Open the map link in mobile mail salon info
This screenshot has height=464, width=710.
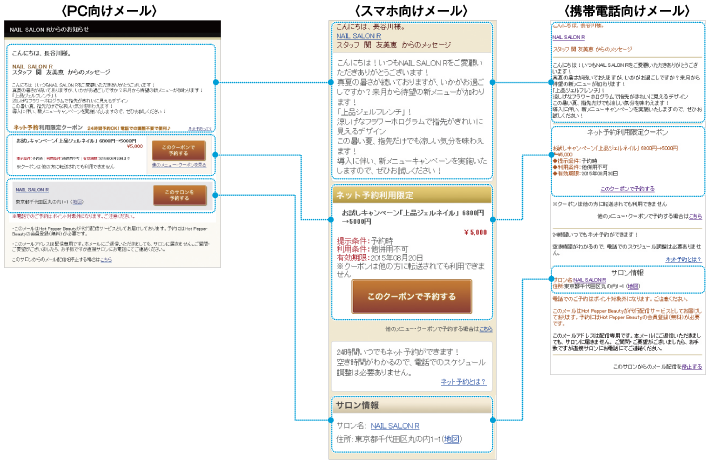tap(636, 288)
